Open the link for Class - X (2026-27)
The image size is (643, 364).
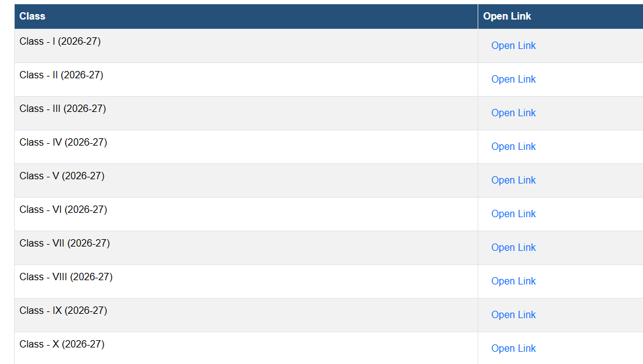(513, 348)
